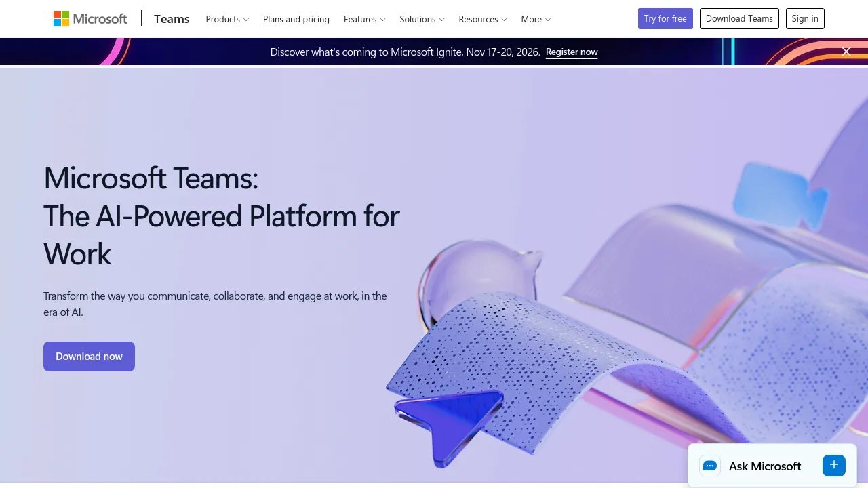868x488 pixels.
Task: Expand the Features dropdown menu
Action: click(x=364, y=19)
